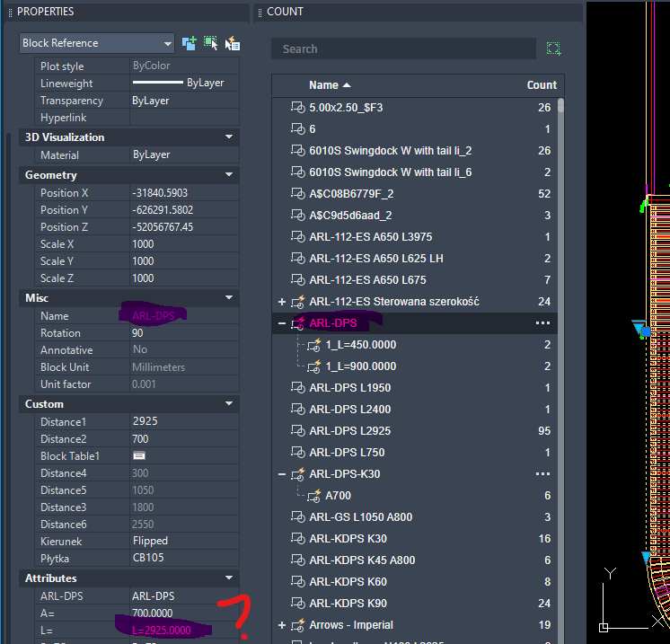Select the ARL-112-ES A650 L3975 row

[414, 237]
